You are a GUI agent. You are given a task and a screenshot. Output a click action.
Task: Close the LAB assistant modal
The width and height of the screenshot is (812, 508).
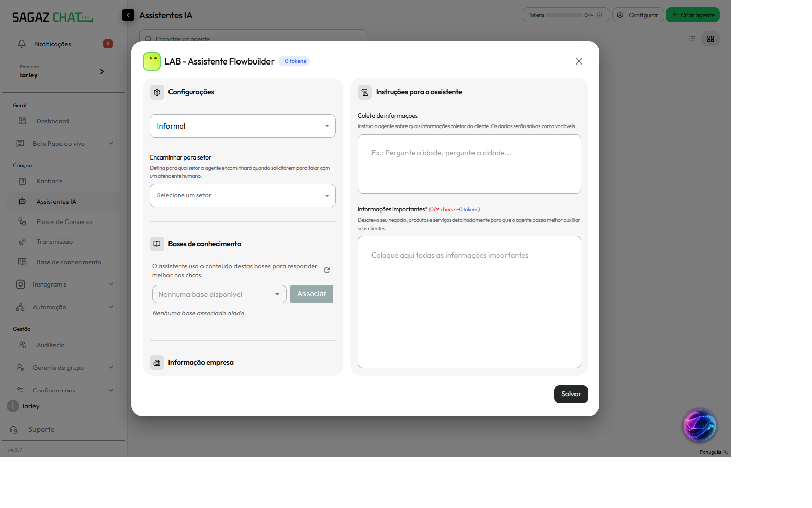pyautogui.click(x=579, y=61)
